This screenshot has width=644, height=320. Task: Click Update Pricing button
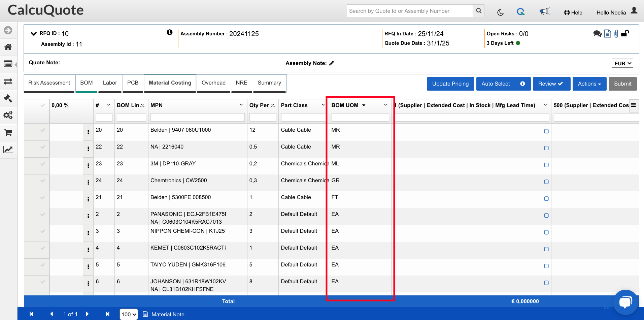[450, 84]
